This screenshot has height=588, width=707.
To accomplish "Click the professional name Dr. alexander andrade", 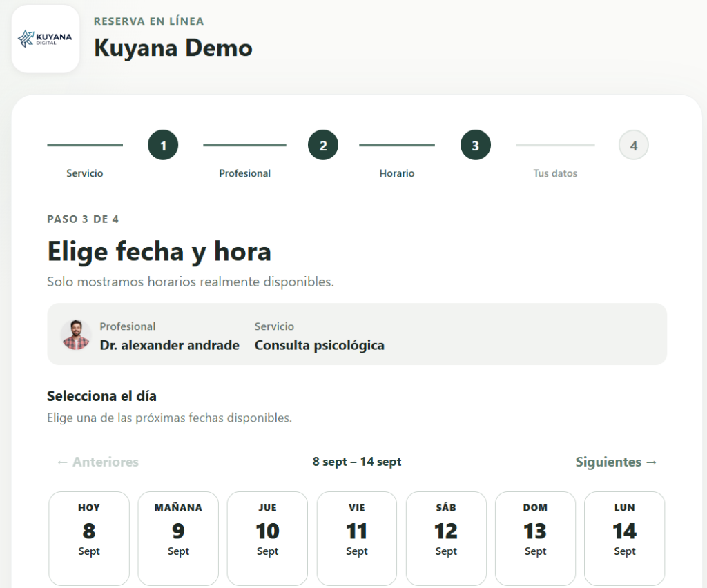I will pos(170,345).
